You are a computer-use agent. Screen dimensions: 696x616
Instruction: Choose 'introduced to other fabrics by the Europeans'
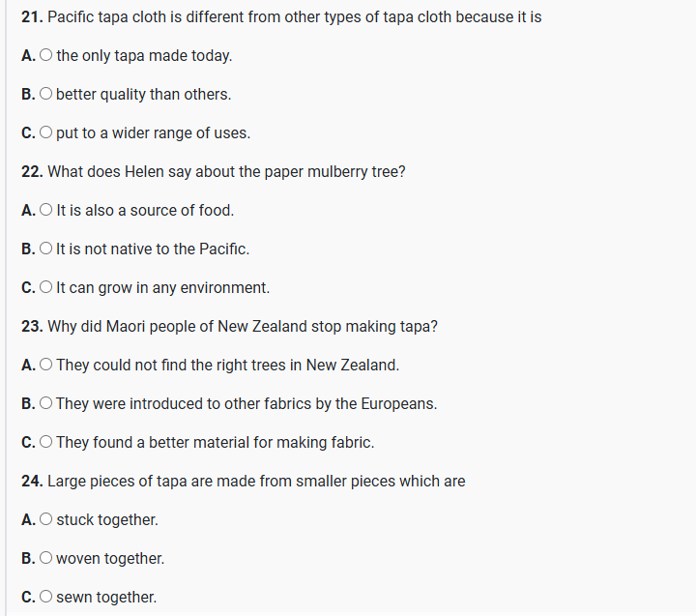click(47, 404)
